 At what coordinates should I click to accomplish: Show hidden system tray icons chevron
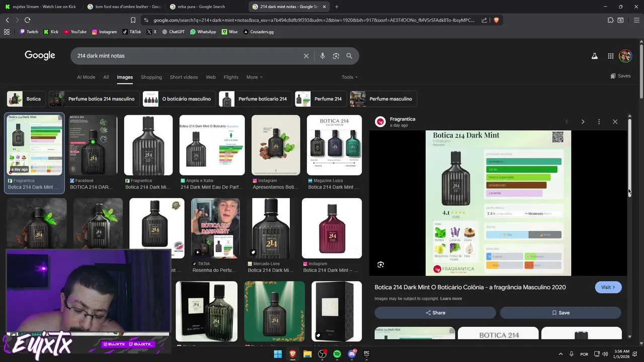(x=560, y=354)
